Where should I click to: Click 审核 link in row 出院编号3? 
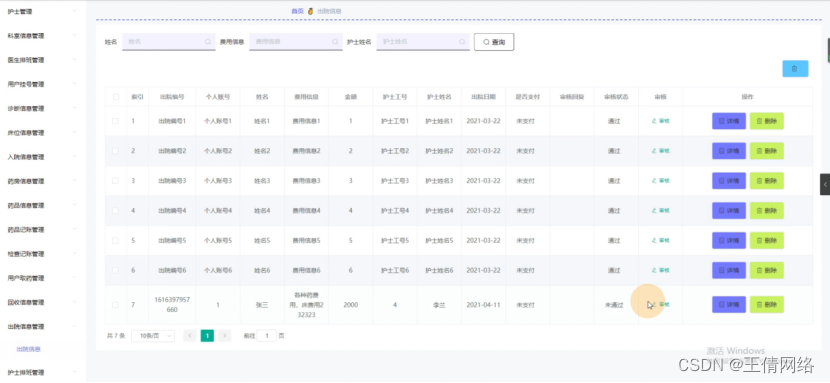[x=661, y=181]
